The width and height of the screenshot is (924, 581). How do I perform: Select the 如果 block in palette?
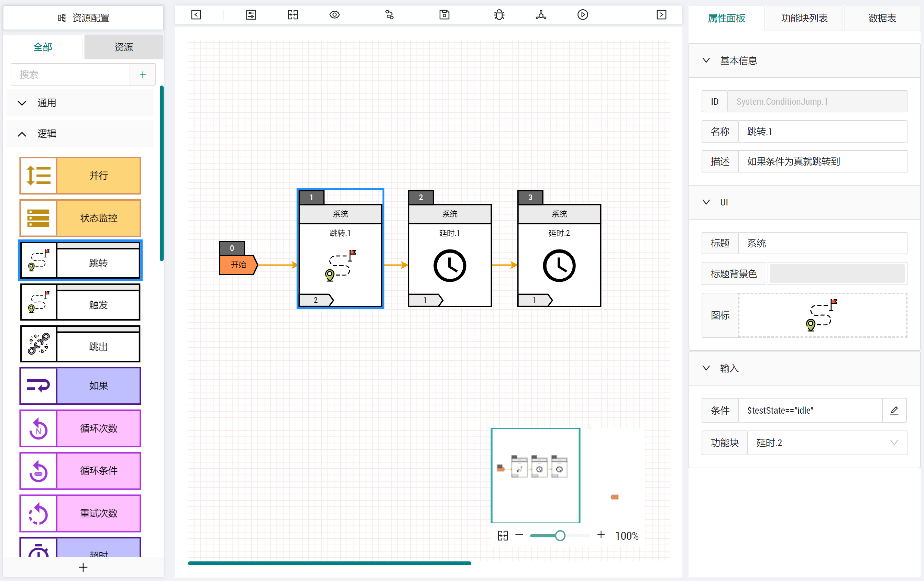pos(80,386)
